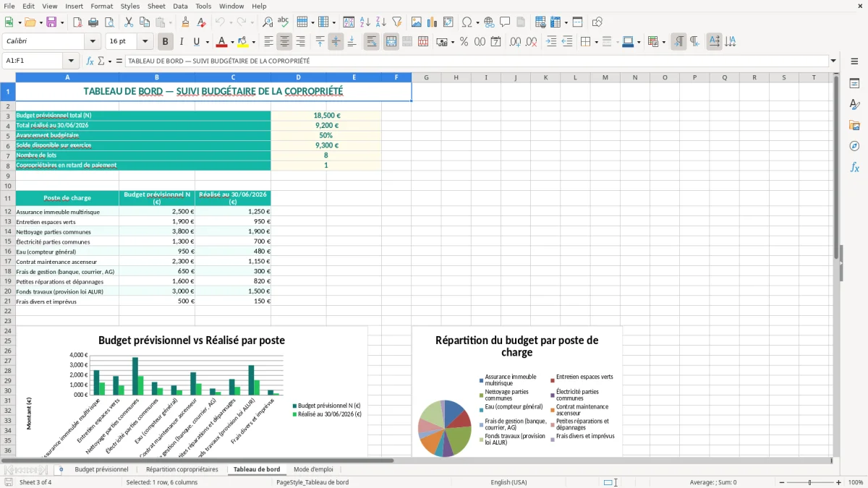Open the Data menu
Image resolution: width=868 pixels, height=488 pixels.
pos(180,6)
